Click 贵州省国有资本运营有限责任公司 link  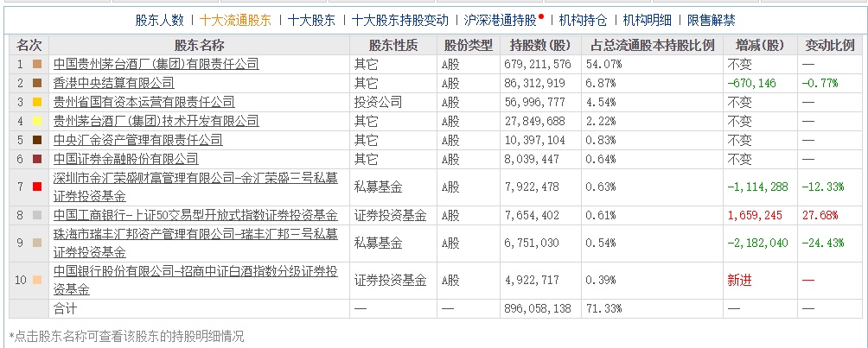coord(144,102)
